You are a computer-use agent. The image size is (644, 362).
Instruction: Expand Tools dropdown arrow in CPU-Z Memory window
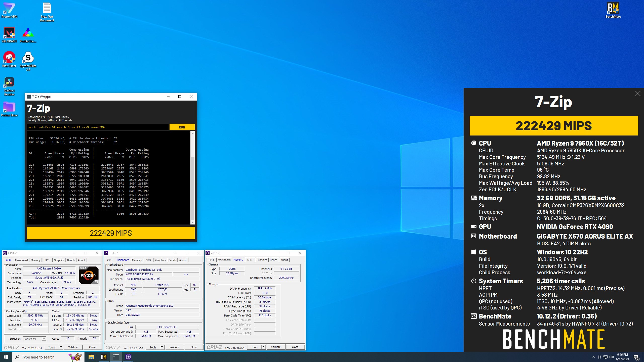coord(263,347)
